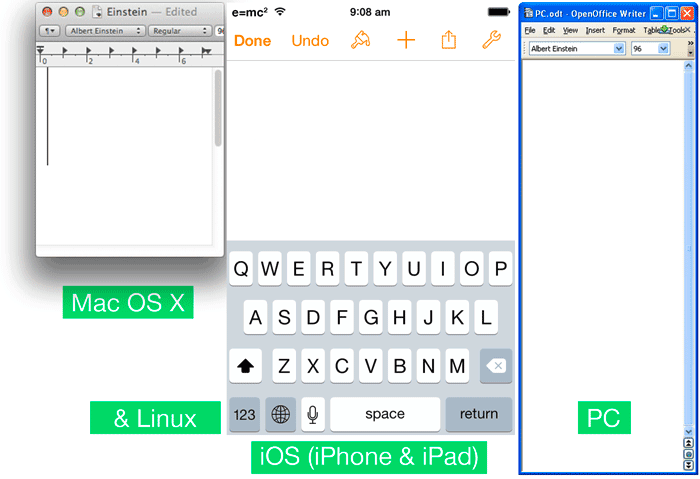Screen dimensions: 700x479
Task: Tap the wrench tools icon in iOS toolbar
Action: point(492,40)
